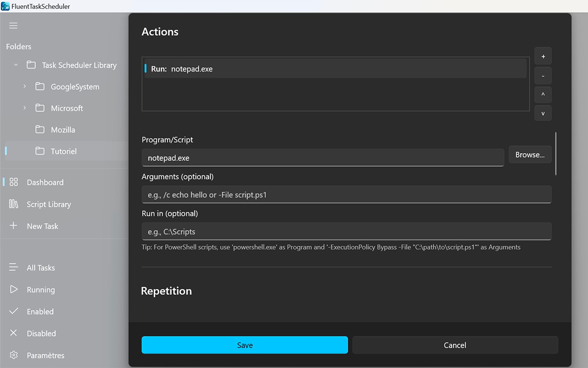The image size is (588, 368).
Task: Expand the GoogleSystem folder
Action: tap(25, 86)
